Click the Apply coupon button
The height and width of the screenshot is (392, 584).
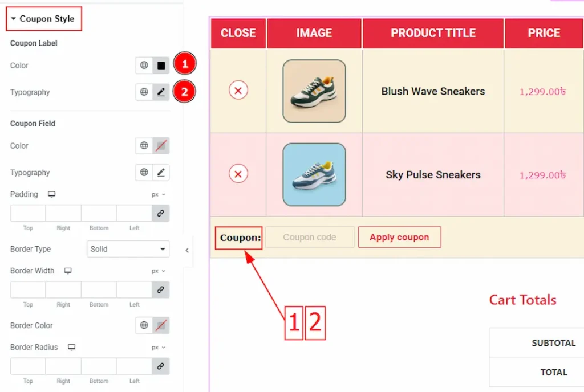click(399, 237)
